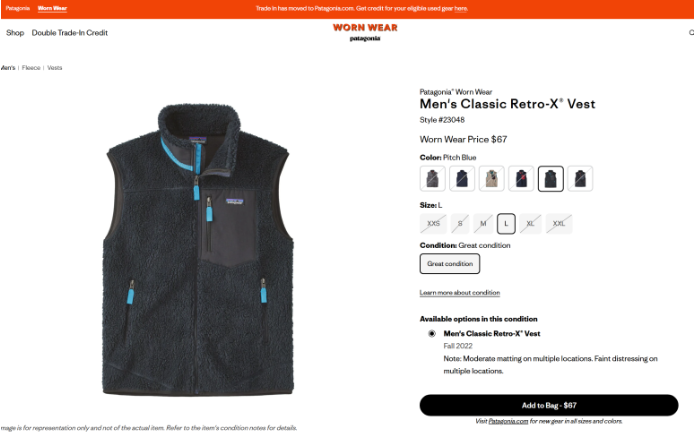Pick the tan vest color swatch
The width and height of the screenshot is (695, 436).
pyautogui.click(x=492, y=179)
